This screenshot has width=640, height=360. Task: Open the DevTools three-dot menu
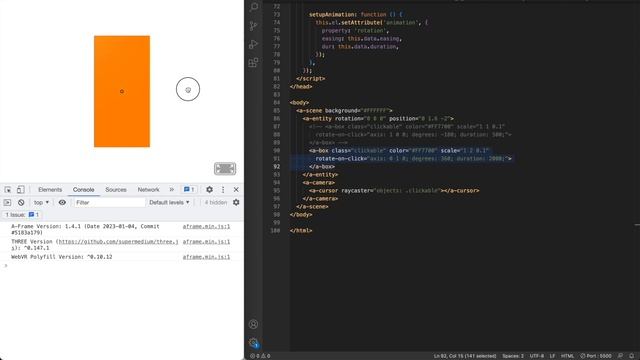click(x=223, y=189)
